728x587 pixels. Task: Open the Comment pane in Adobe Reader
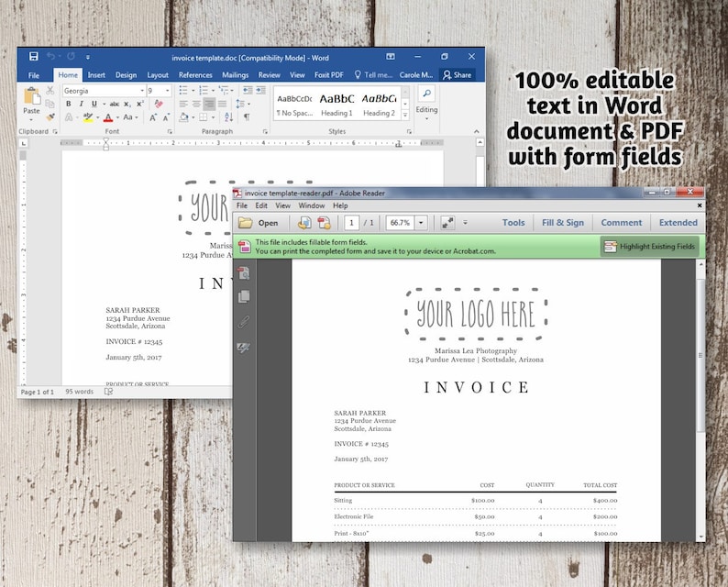pos(622,223)
